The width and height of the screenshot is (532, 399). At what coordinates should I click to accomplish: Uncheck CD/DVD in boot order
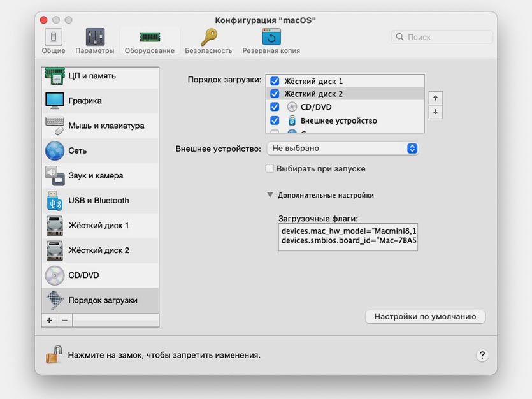[x=275, y=107]
